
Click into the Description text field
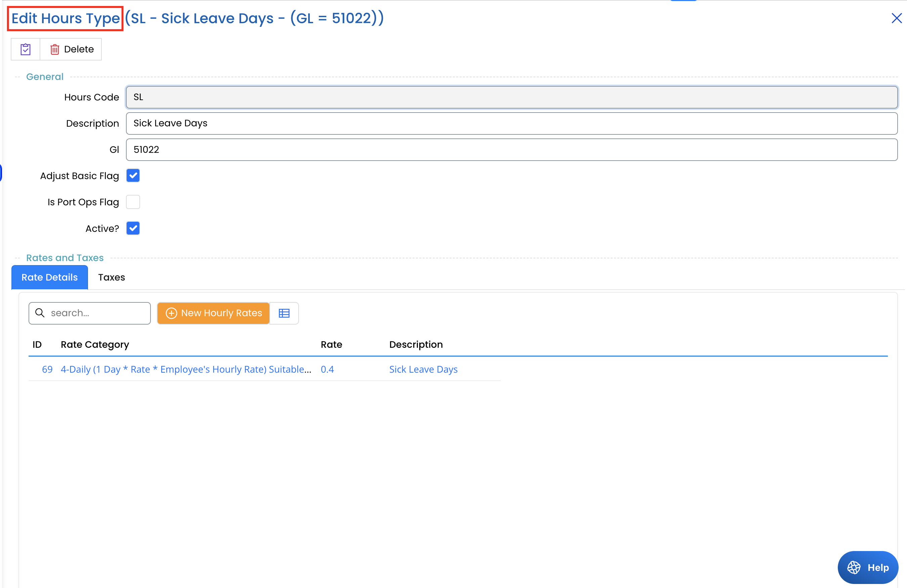(x=511, y=123)
